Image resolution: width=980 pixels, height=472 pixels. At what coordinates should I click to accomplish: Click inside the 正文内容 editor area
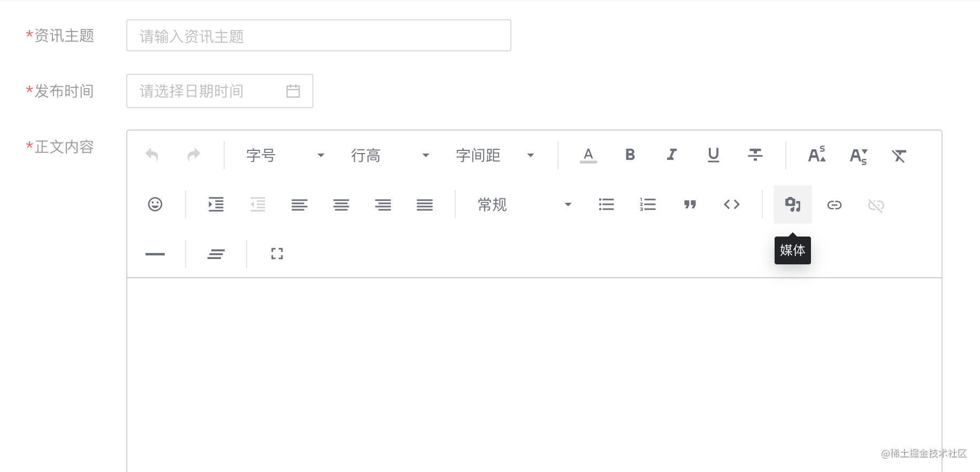[534, 375]
